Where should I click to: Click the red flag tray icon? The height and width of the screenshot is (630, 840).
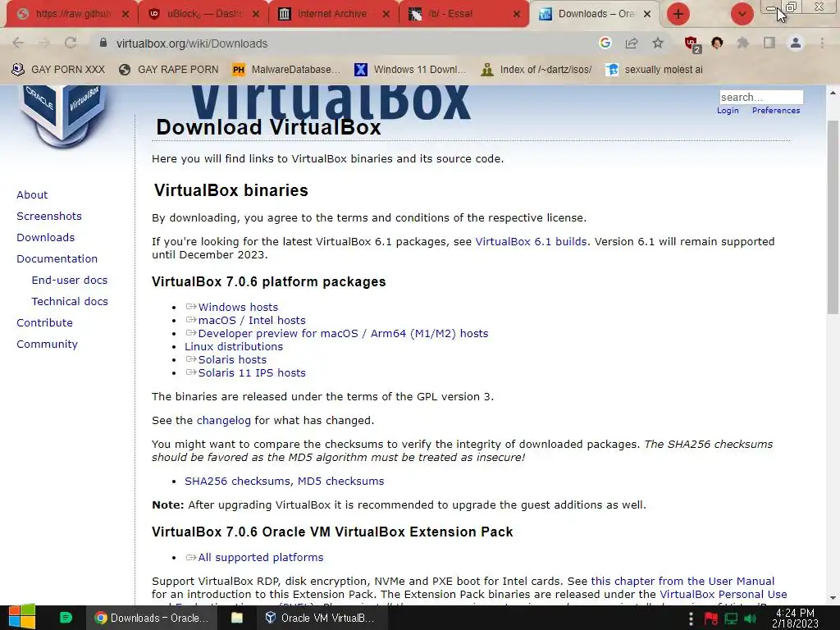(x=711, y=619)
